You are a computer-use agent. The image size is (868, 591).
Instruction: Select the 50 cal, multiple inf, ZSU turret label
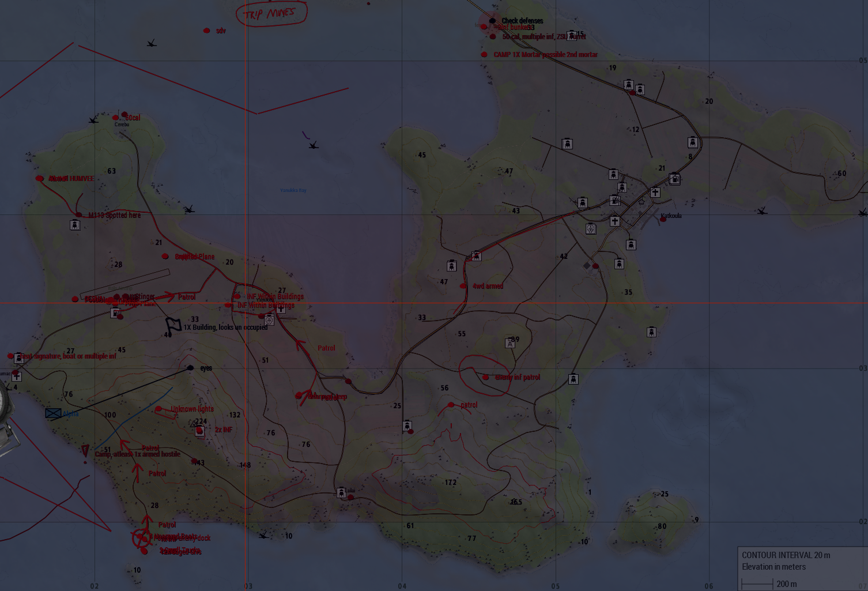[x=544, y=36]
